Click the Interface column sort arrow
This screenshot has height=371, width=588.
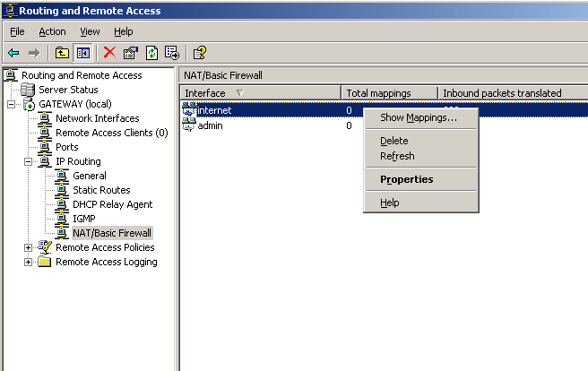pyautogui.click(x=240, y=92)
